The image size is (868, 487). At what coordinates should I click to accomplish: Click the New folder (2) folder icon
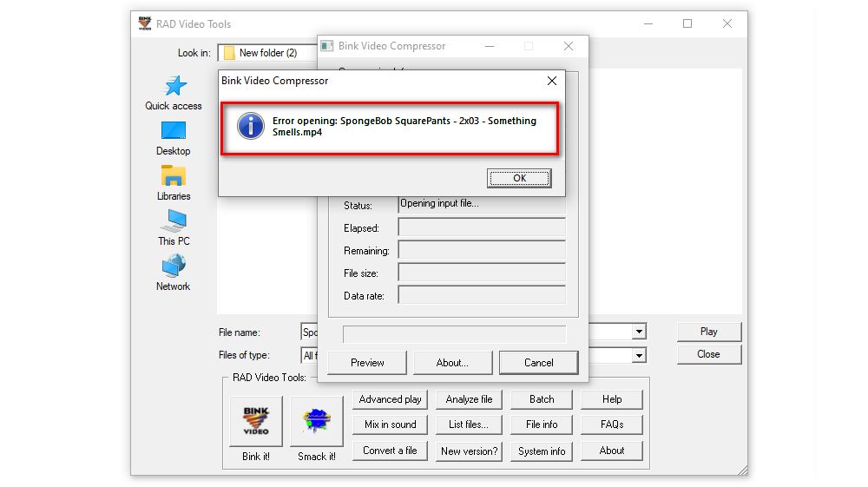228,53
